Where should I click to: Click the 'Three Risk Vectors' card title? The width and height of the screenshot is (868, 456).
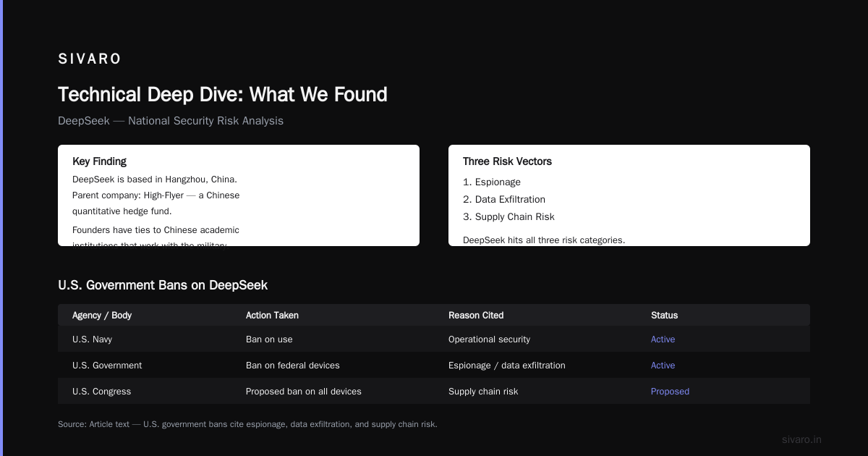coord(507,161)
